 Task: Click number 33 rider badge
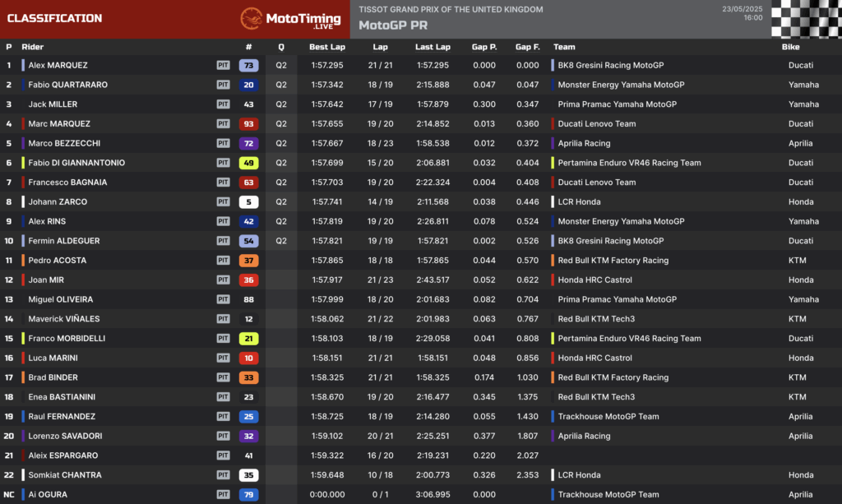coord(248,377)
